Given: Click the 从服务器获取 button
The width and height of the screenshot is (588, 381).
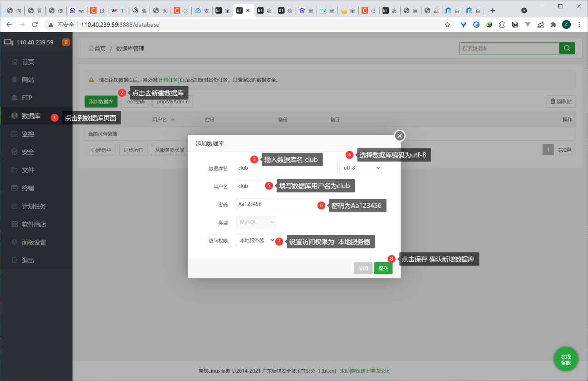Looking at the screenshot, I should click(x=169, y=150).
